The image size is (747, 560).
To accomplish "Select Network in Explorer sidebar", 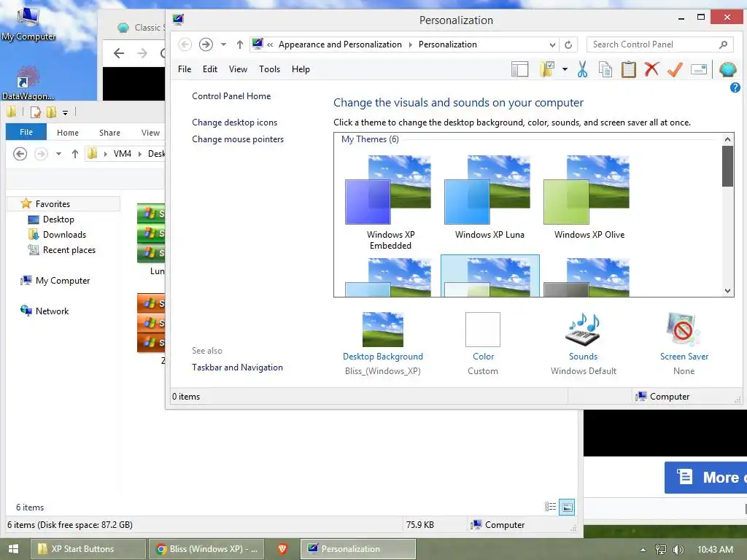I will (52, 311).
